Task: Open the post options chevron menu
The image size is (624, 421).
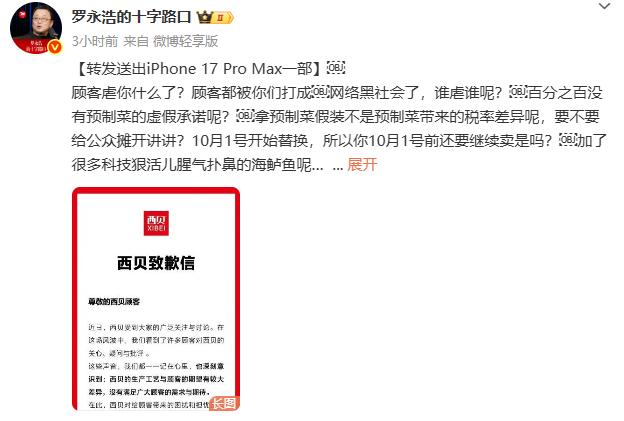Action: tap(604, 6)
